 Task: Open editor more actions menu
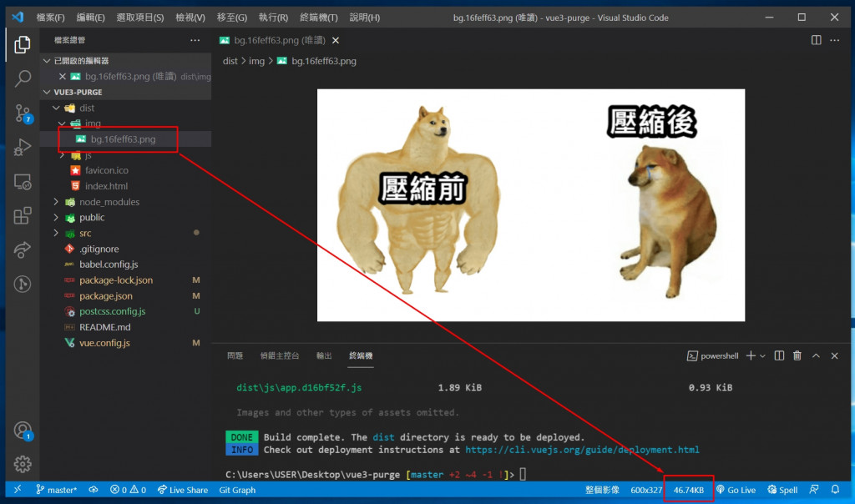click(x=834, y=40)
